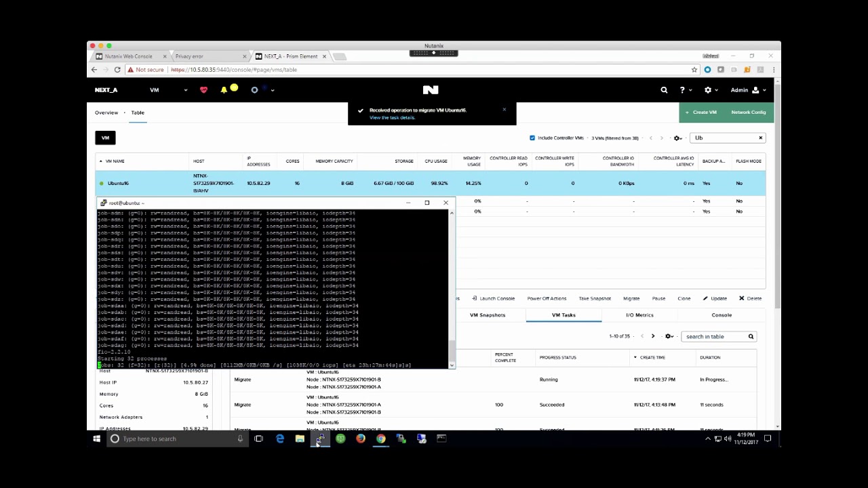Click the browser back arrow
Screen dimensions: 868x488
(94, 70)
